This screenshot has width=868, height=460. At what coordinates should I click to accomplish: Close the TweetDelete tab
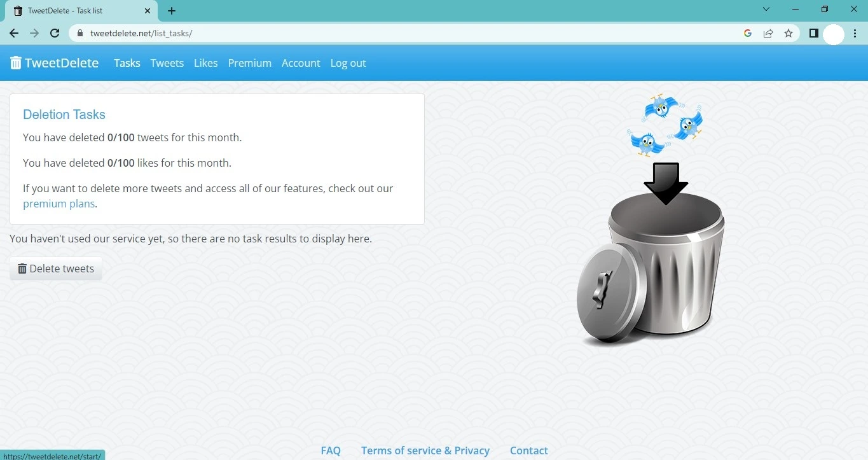(147, 11)
